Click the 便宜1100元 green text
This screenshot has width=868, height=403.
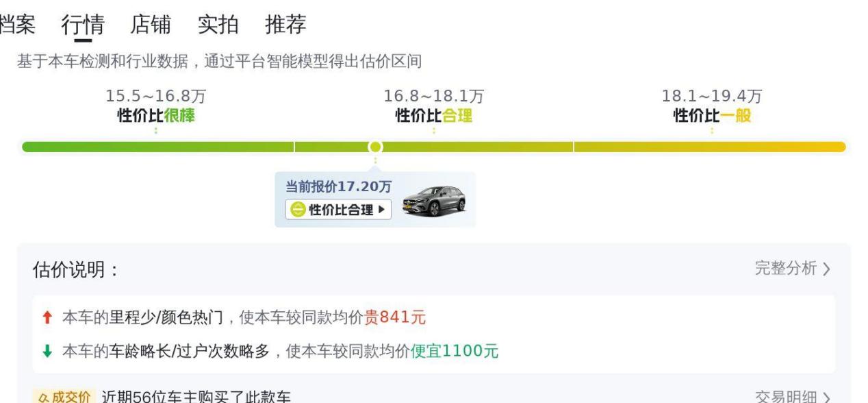(x=455, y=352)
